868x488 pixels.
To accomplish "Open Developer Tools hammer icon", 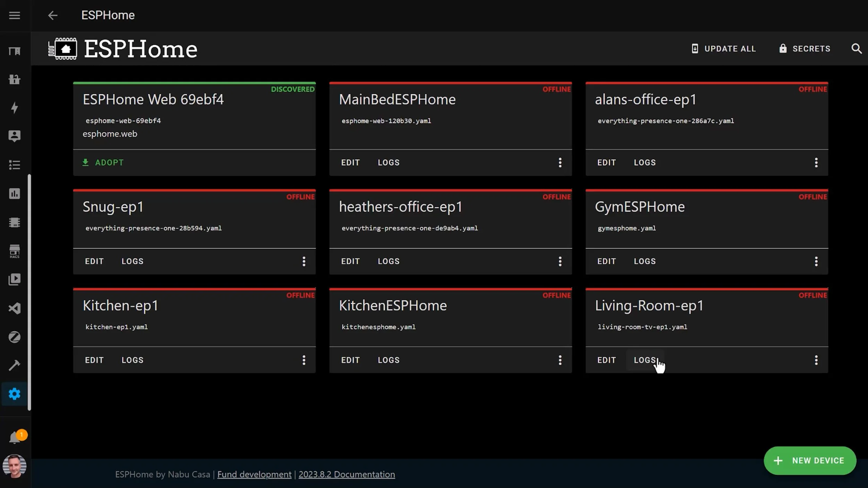I will coord(14,365).
